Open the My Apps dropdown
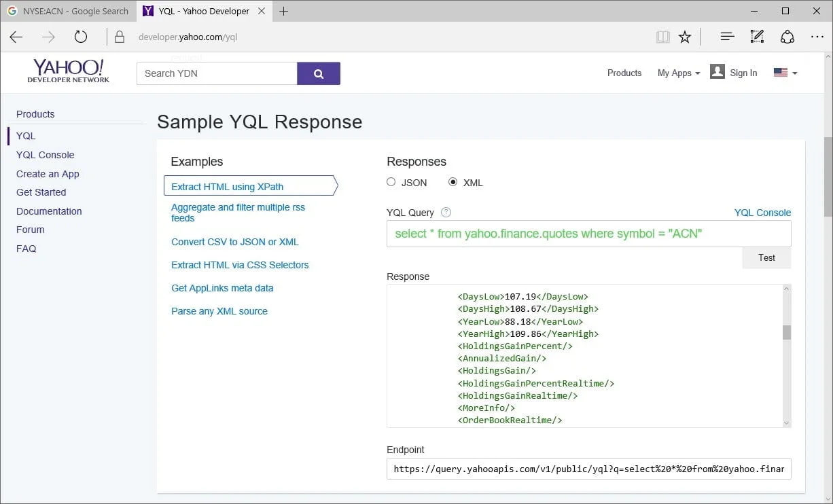The height and width of the screenshot is (504, 833). [677, 73]
